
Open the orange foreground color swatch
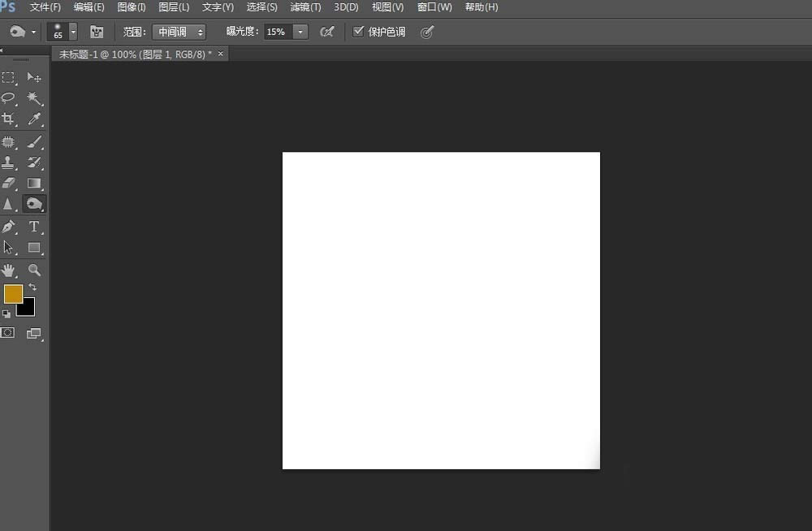(x=13, y=294)
